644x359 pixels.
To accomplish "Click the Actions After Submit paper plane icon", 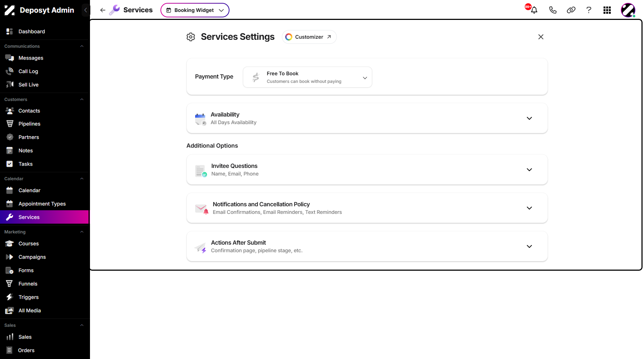I will 200,248.
